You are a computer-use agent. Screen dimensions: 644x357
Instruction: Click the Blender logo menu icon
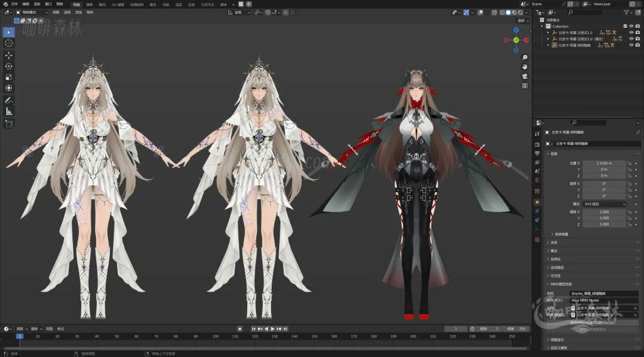(5, 4)
